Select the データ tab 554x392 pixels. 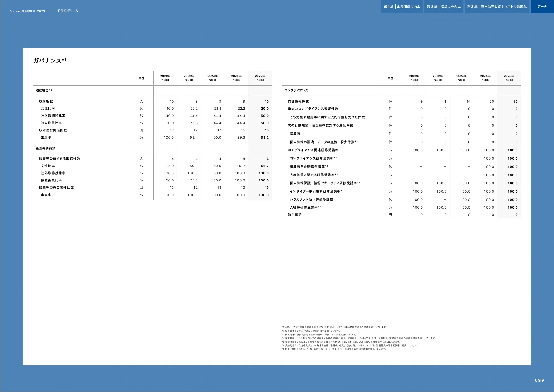click(542, 7)
